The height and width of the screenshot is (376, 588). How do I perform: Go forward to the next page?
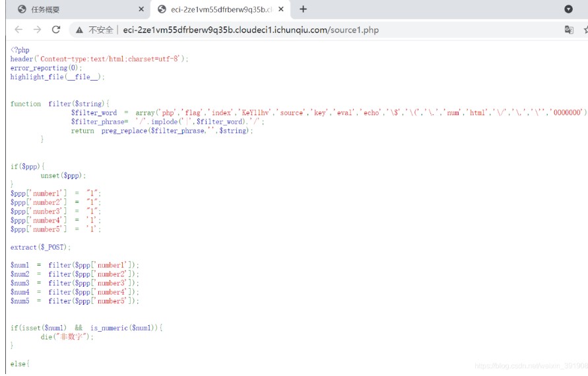tap(37, 30)
